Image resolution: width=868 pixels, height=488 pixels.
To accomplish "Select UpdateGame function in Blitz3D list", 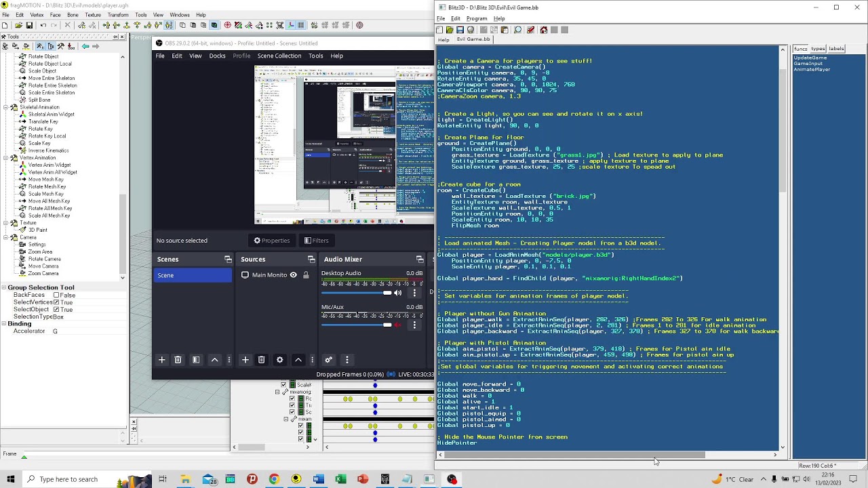I will pos(810,58).
